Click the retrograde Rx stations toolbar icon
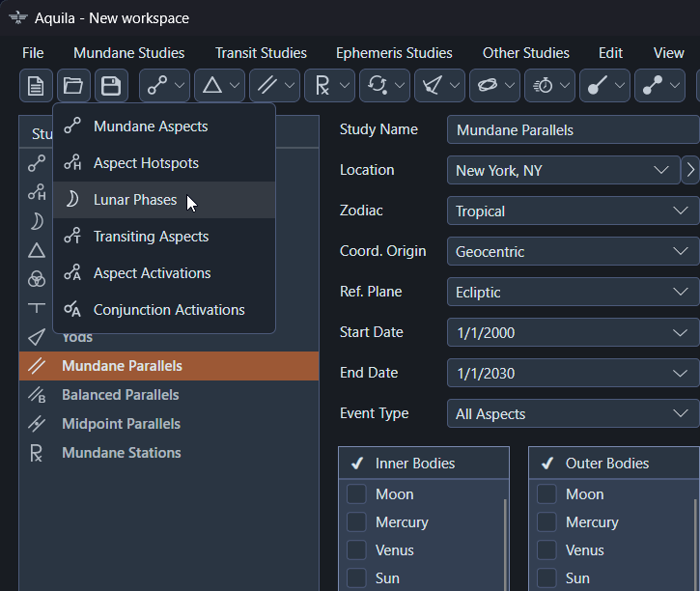 click(x=322, y=86)
